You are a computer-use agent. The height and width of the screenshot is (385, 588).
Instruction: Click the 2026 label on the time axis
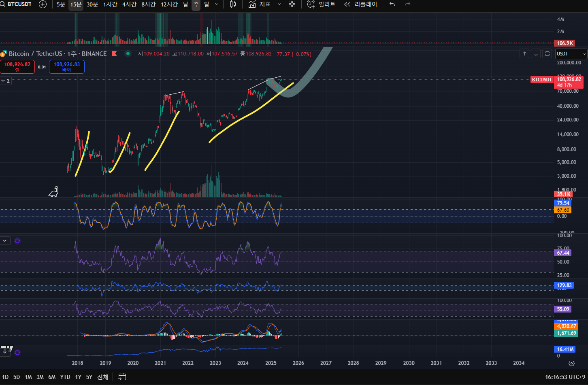298,363
